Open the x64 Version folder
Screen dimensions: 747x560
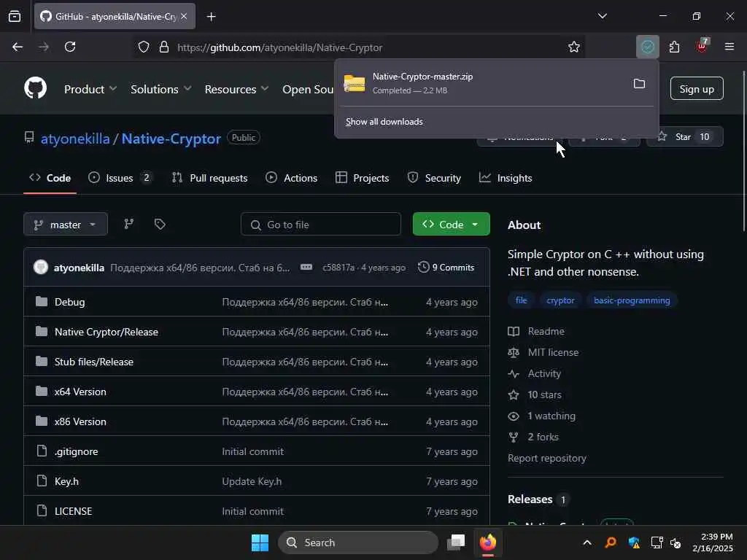80,392
